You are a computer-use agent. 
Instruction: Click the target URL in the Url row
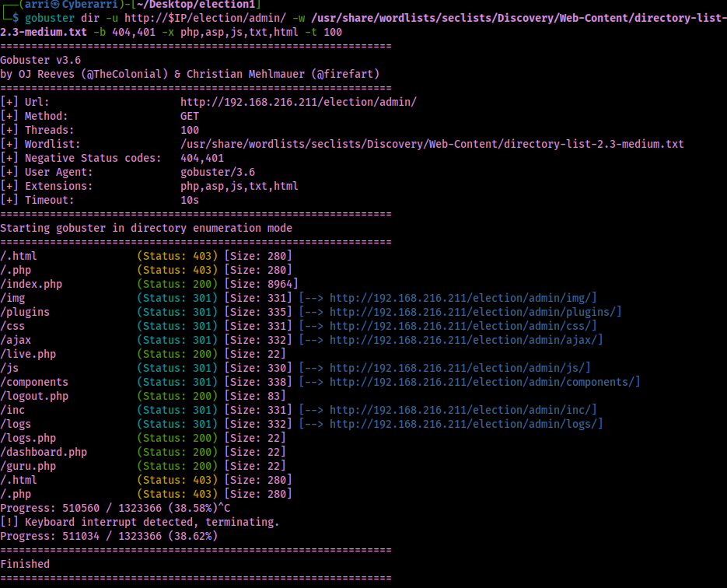coord(298,102)
